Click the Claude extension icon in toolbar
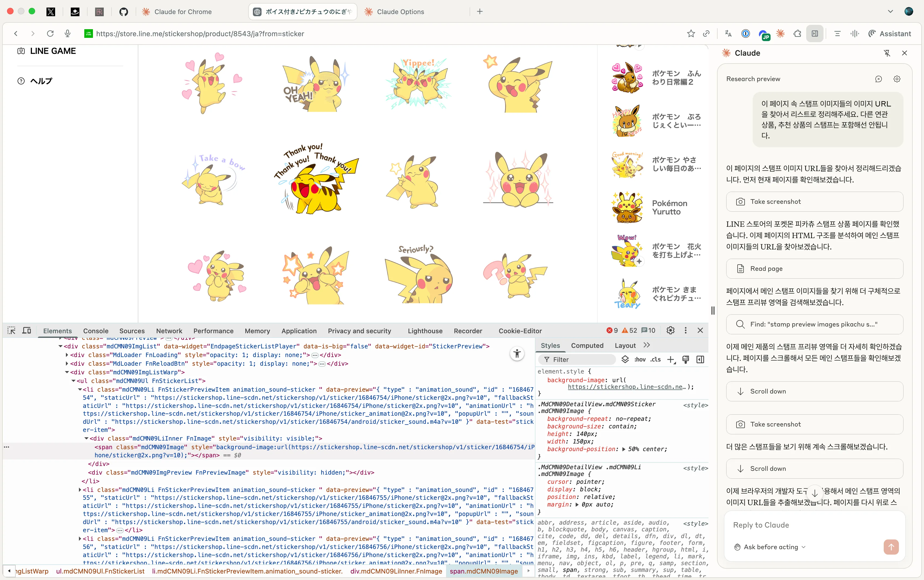The width and height of the screenshot is (924, 580). pos(780,34)
